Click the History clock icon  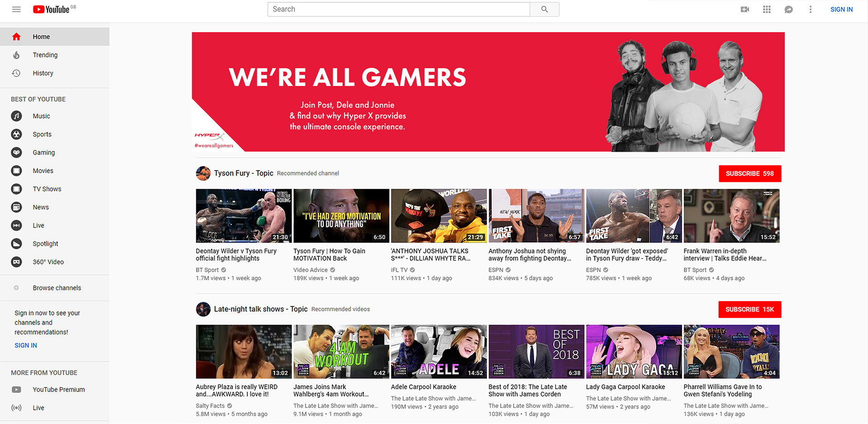click(16, 73)
